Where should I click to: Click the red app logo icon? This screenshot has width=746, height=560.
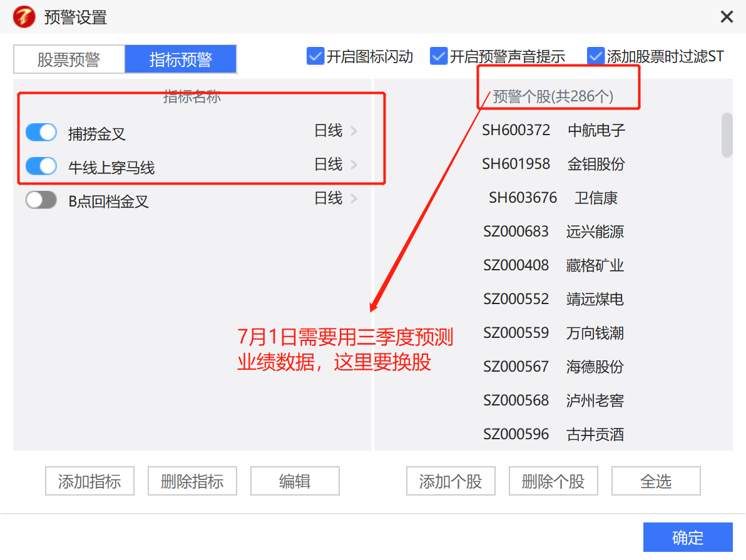point(24,17)
